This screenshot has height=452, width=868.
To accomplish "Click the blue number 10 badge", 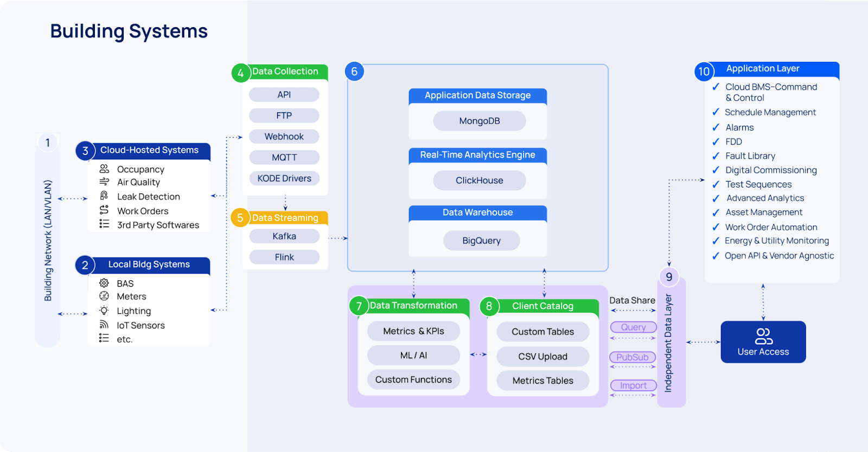I will (704, 72).
